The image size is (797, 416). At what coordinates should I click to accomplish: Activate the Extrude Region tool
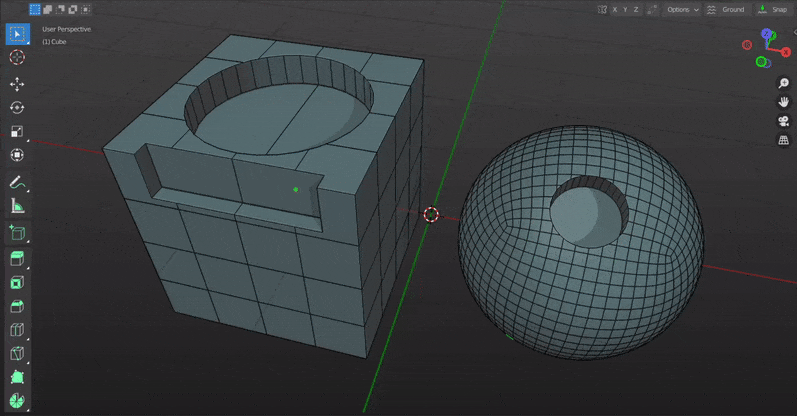[17, 259]
